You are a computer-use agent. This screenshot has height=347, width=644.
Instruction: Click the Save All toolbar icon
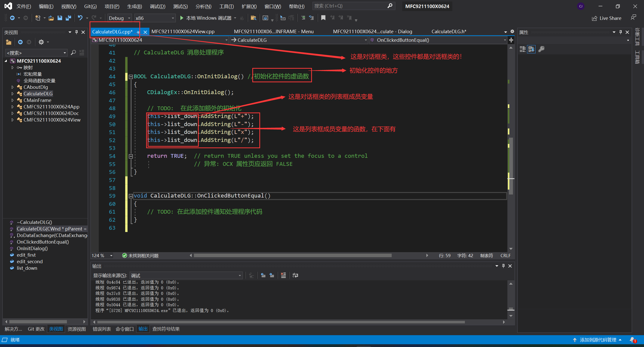click(x=68, y=18)
